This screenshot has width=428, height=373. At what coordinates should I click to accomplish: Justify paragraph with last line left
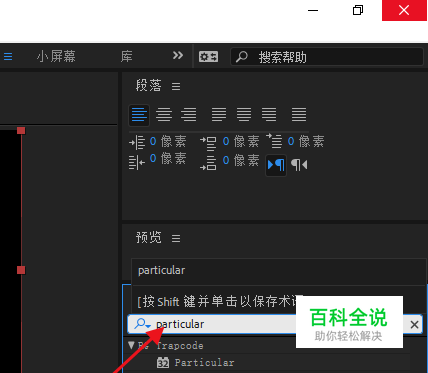219,115
